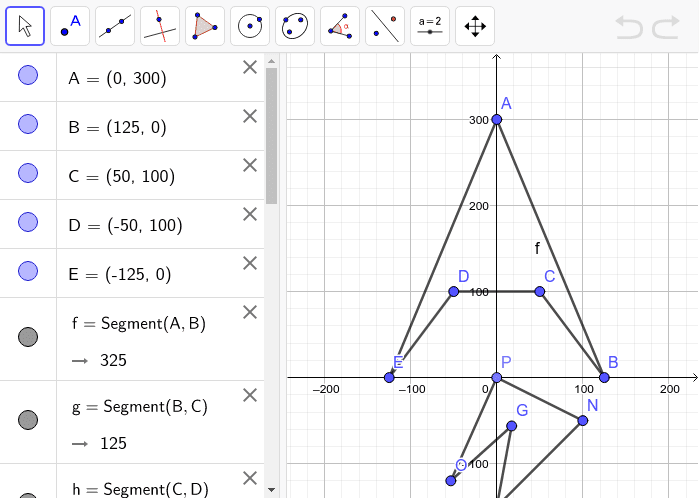Select the Circle with center tool
The height and width of the screenshot is (500, 700).
pos(250,26)
